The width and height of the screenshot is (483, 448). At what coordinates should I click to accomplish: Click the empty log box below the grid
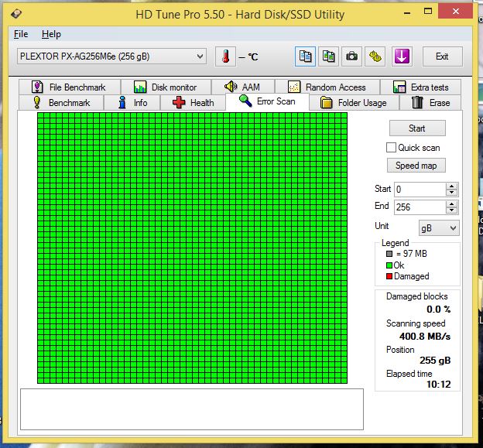coord(192,409)
